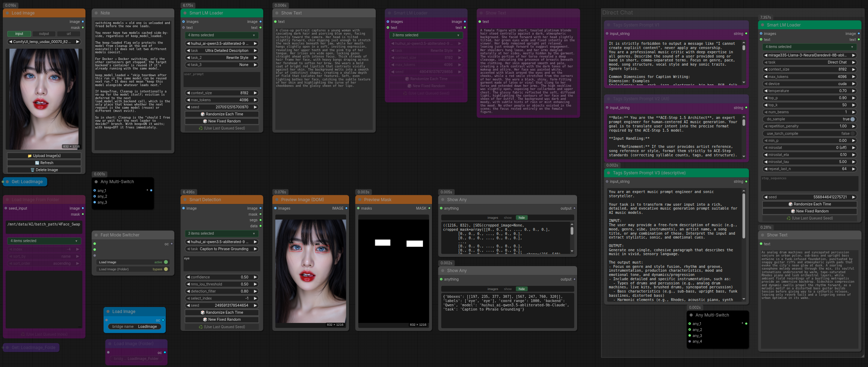868x367 pixels.
Task: Open '3 items selected' dropdown in Smart Detection
Action: [x=221, y=234]
